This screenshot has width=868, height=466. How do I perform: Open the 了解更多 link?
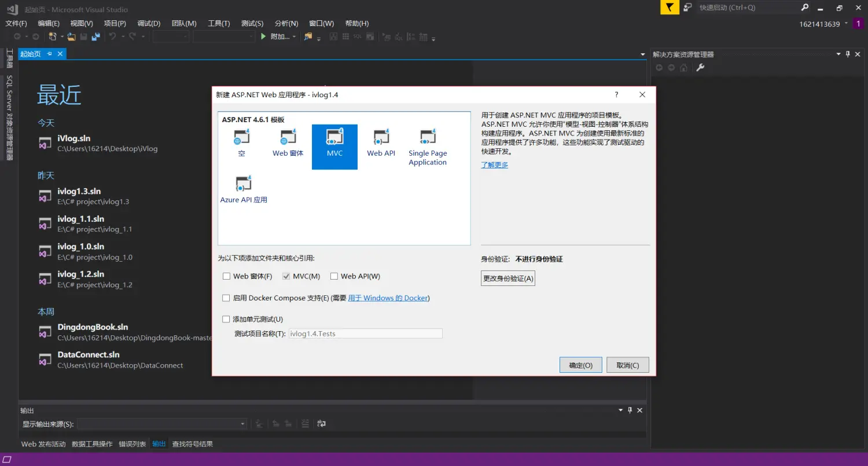(495, 165)
